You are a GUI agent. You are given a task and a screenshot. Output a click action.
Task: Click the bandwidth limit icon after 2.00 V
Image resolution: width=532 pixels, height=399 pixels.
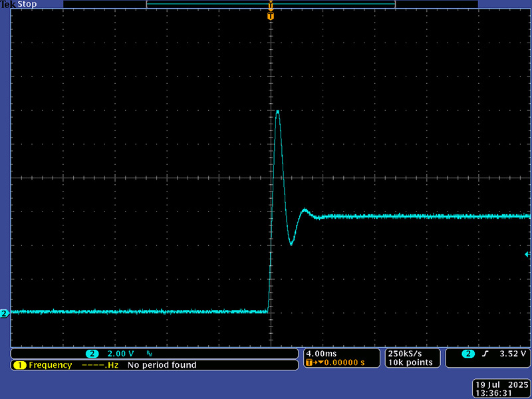pos(149,354)
